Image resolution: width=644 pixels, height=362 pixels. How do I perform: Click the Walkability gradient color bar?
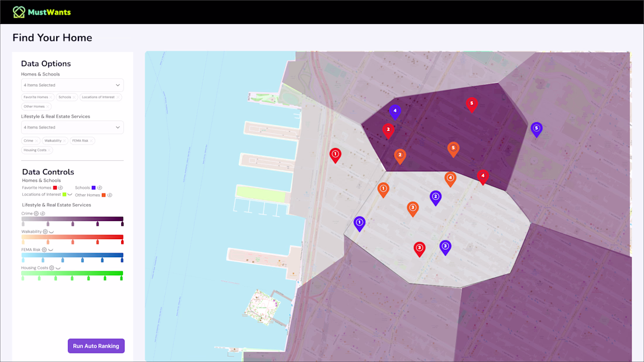tap(72, 237)
